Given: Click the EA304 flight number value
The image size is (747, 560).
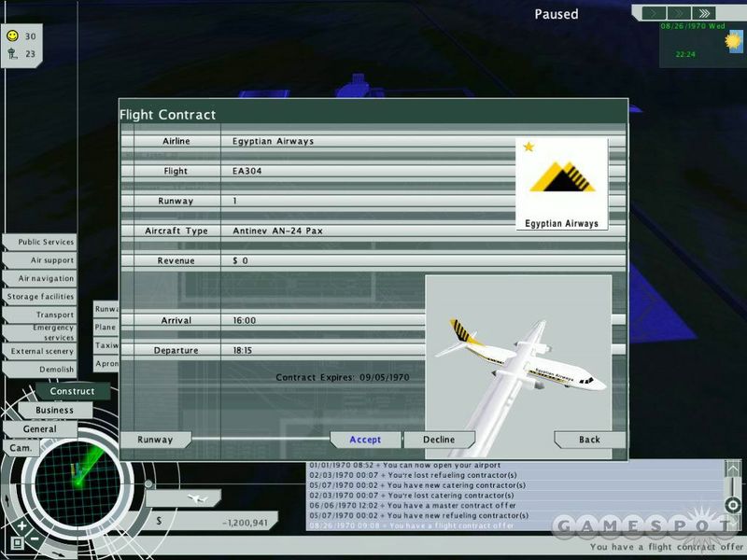Looking at the screenshot, I should tap(247, 171).
